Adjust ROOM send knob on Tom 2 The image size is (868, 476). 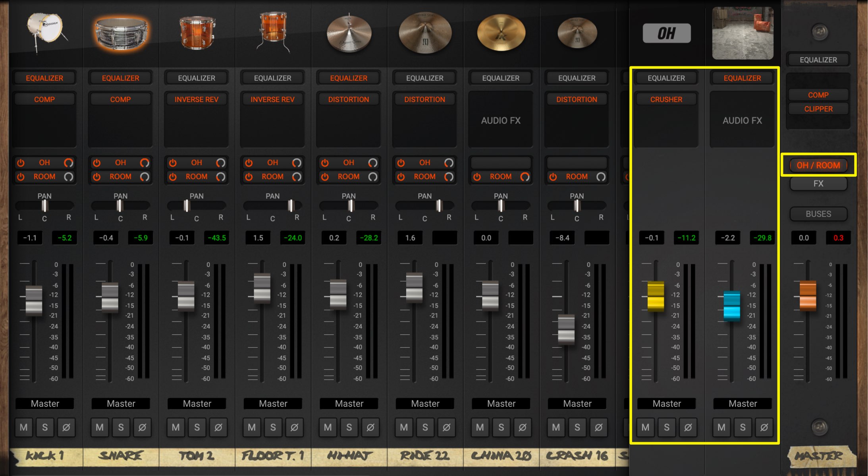click(220, 176)
